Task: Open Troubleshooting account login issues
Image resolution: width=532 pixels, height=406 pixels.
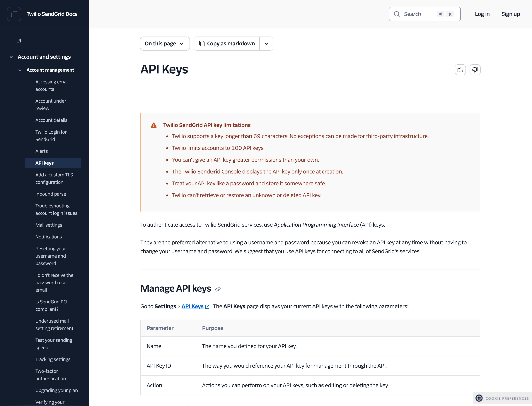Action: 56,209
